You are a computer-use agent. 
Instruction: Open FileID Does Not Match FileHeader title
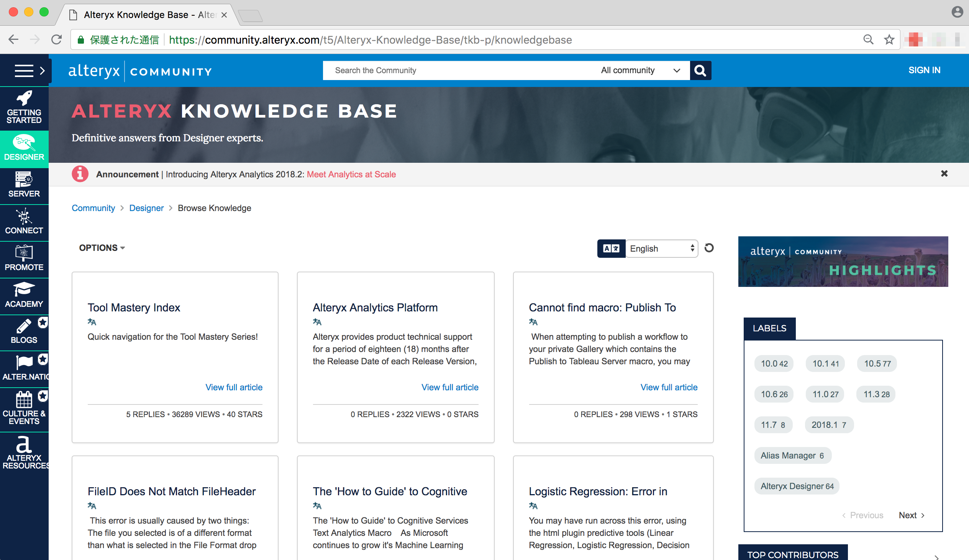tap(172, 491)
